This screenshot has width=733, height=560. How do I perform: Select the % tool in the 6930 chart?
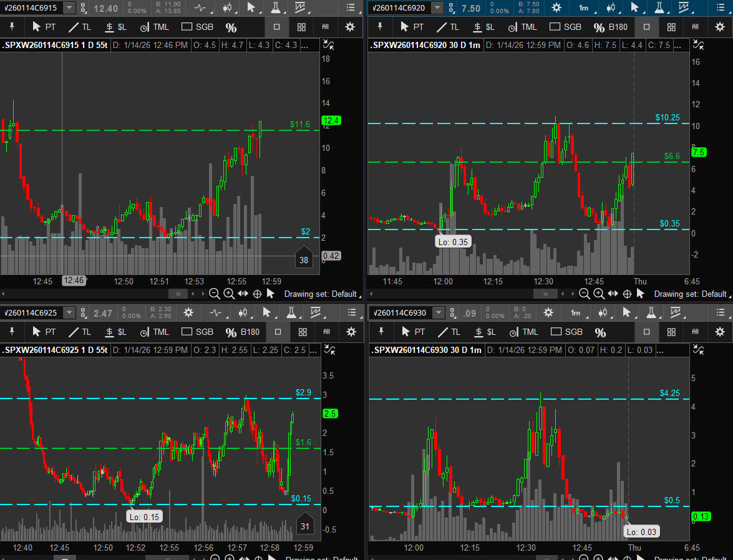tap(600, 332)
